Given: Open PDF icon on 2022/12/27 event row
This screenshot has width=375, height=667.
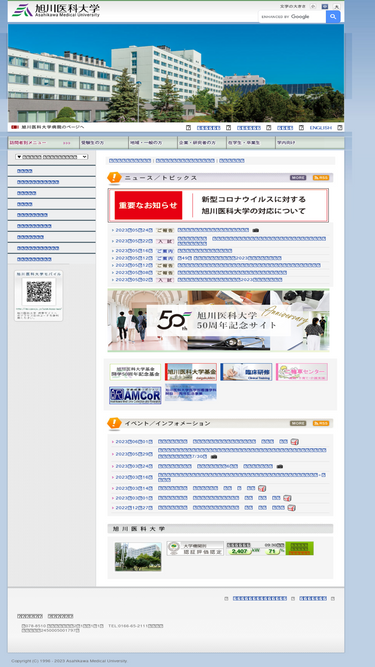Looking at the screenshot, I should (x=291, y=507).
